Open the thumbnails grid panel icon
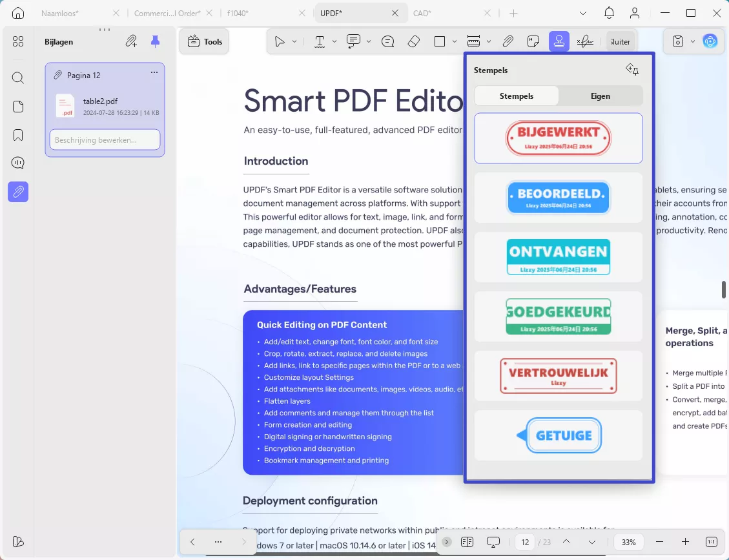The height and width of the screenshot is (560, 729). pos(17,42)
